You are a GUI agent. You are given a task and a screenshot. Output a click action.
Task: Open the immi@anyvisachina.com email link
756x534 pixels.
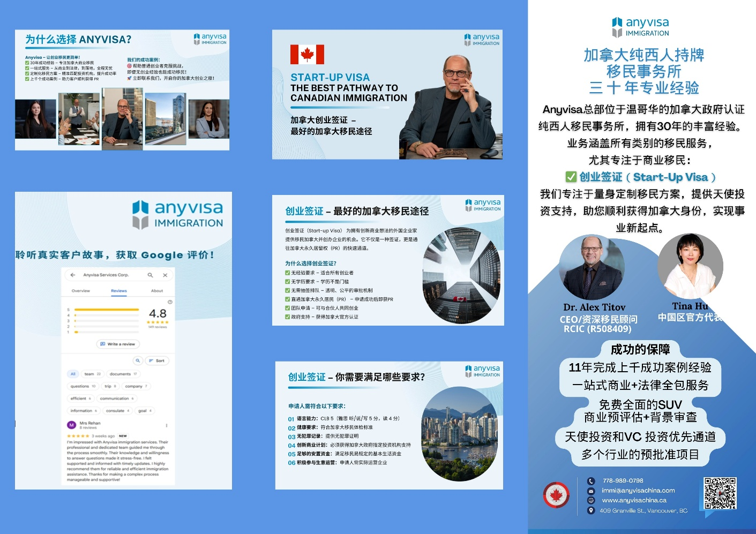pyautogui.click(x=638, y=491)
